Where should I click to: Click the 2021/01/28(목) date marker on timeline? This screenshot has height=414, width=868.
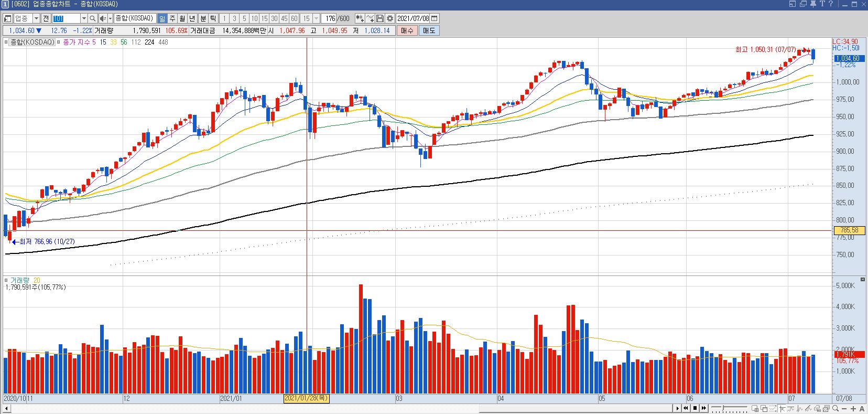coord(306,398)
